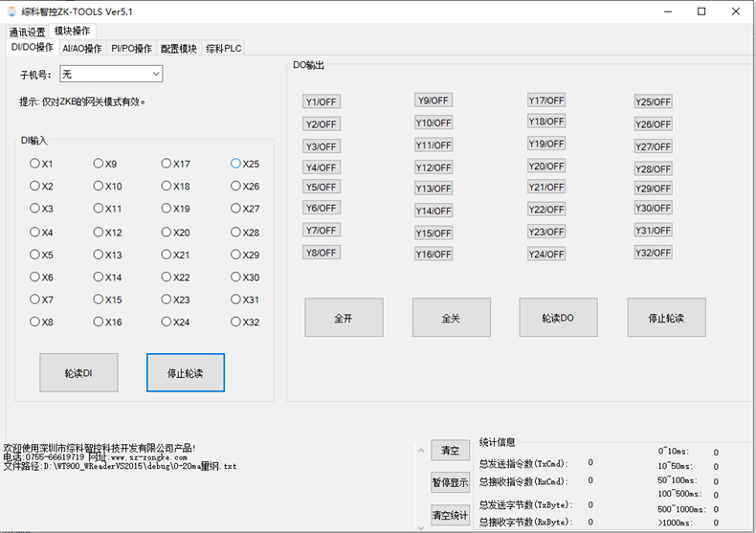Image resolution: width=756 pixels, height=533 pixels.
Task: Switch the Y28/OFF output
Action: pos(654,169)
